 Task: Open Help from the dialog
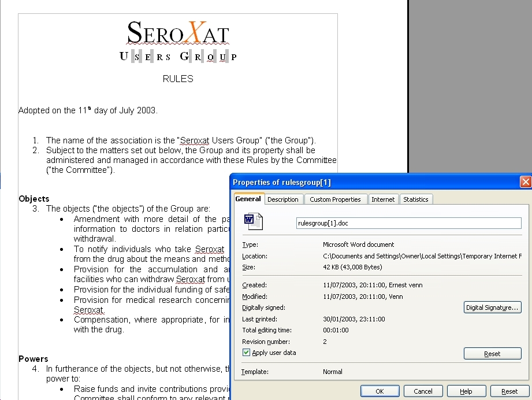tap(466, 391)
